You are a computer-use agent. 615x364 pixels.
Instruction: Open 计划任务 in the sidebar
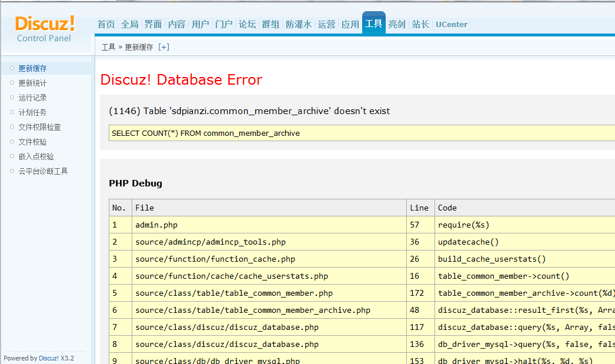click(x=32, y=112)
